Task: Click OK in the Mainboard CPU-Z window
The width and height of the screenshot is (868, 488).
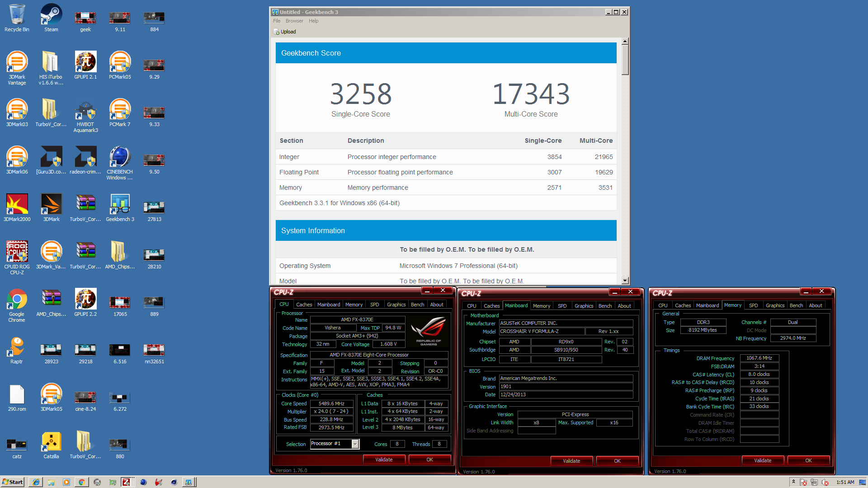Action: point(617,461)
